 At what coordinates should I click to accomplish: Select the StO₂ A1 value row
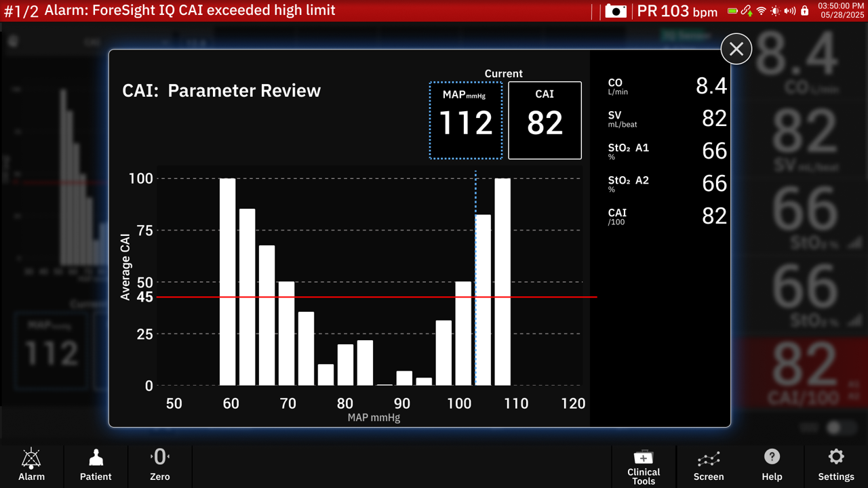[x=667, y=151]
